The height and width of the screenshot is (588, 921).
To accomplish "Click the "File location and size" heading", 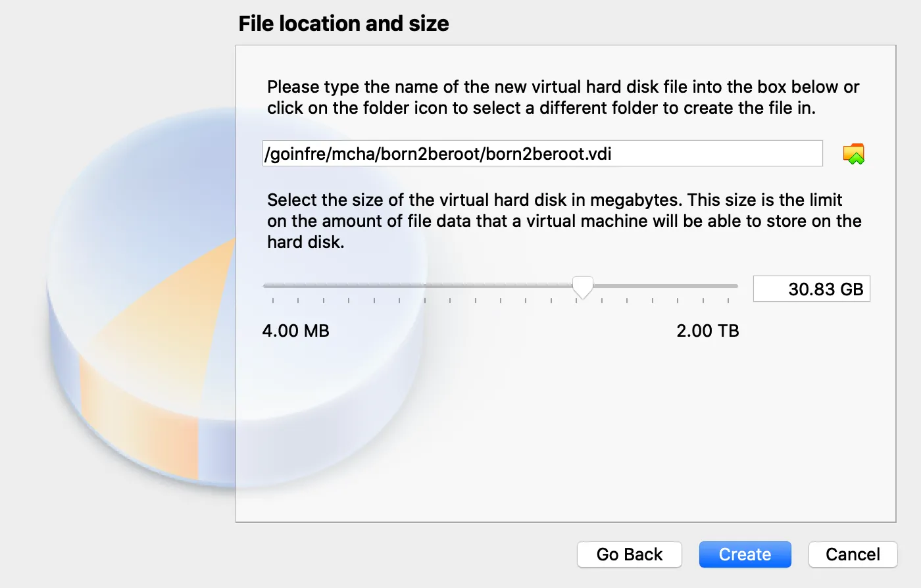I will coord(343,24).
